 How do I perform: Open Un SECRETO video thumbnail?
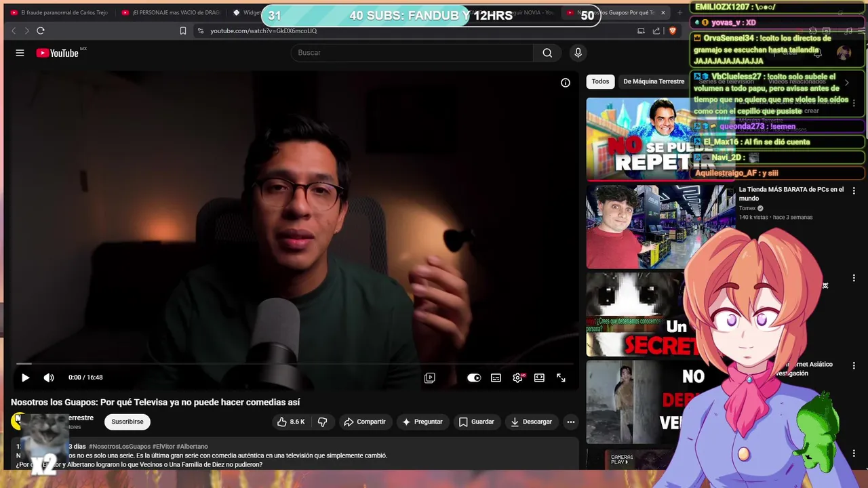click(x=637, y=314)
